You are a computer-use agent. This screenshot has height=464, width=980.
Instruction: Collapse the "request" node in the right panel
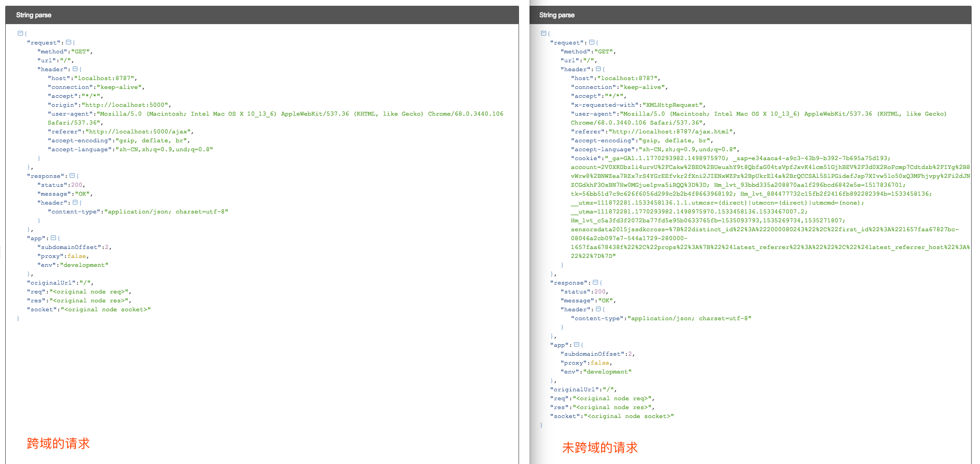click(x=592, y=42)
